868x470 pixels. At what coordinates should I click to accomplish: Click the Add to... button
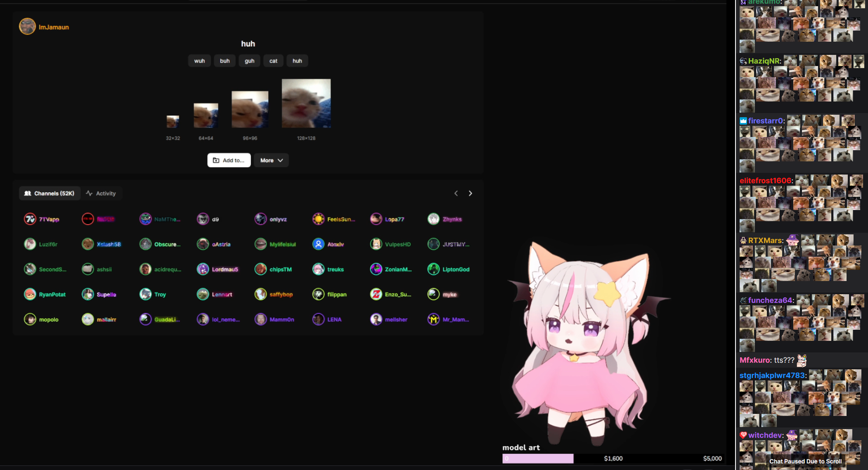[229, 161]
